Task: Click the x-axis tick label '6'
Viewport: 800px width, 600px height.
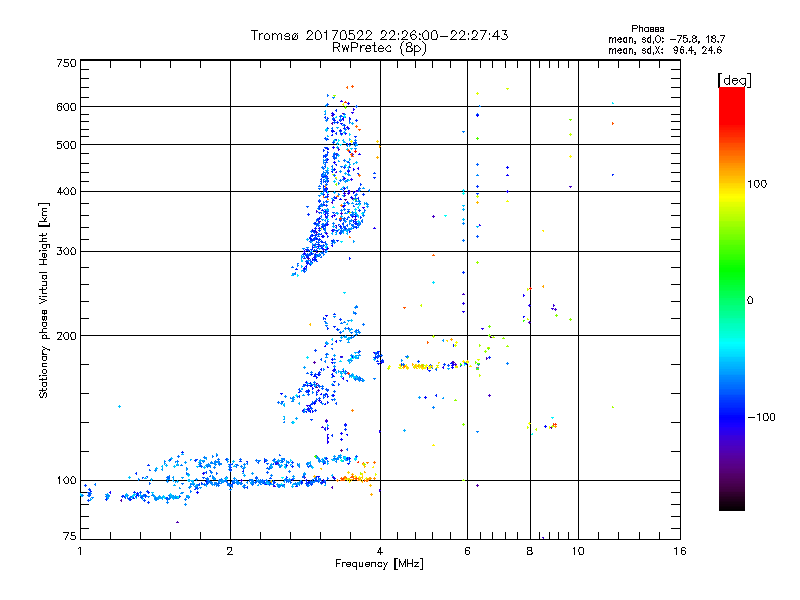Action: (467, 551)
